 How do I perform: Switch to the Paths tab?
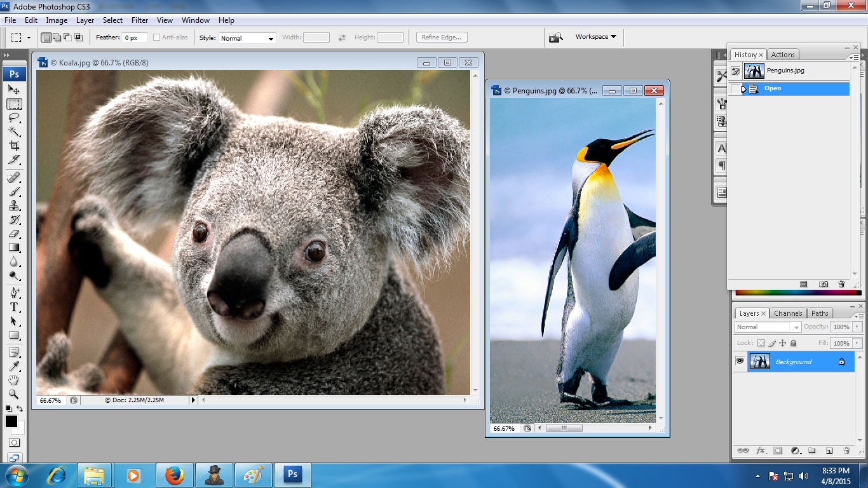click(820, 313)
